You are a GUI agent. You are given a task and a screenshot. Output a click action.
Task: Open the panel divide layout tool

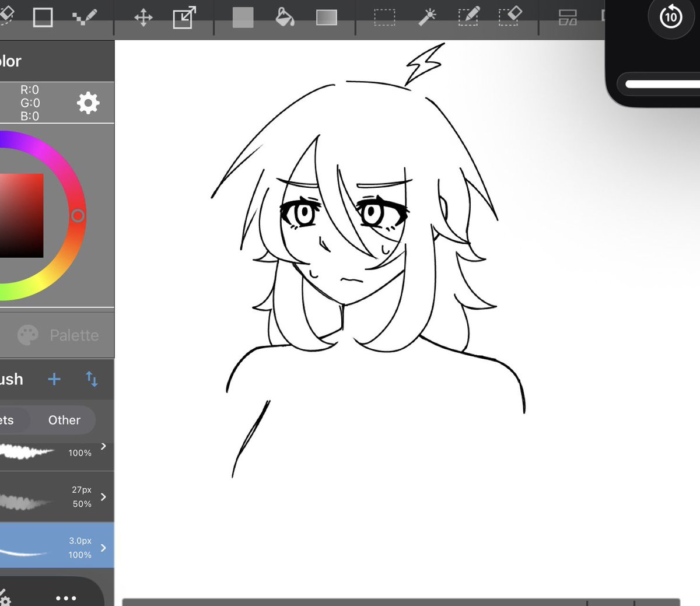(x=568, y=17)
